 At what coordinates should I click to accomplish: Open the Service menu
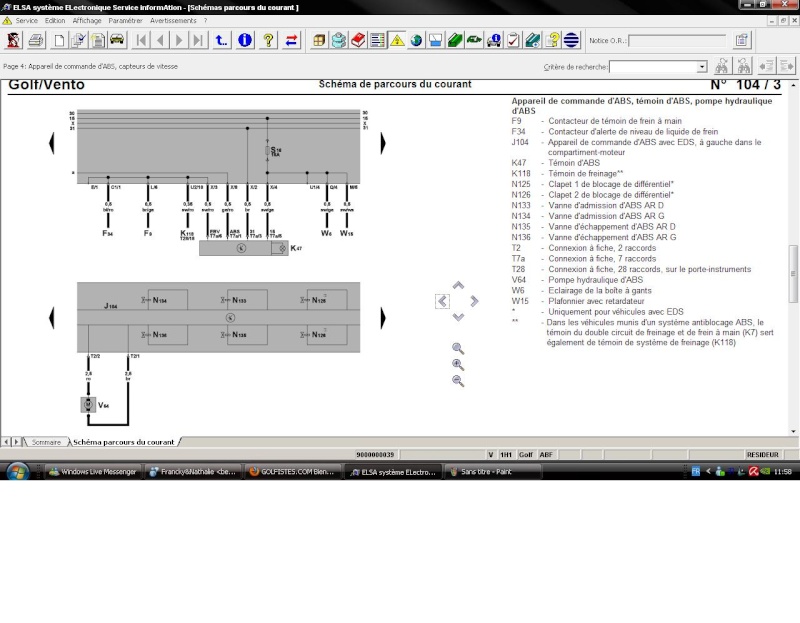[27, 21]
